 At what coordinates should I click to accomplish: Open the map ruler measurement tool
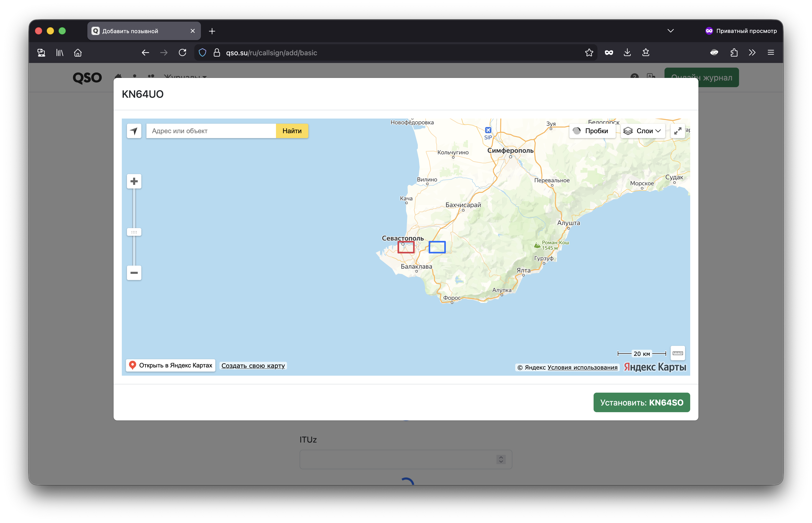click(678, 353)
